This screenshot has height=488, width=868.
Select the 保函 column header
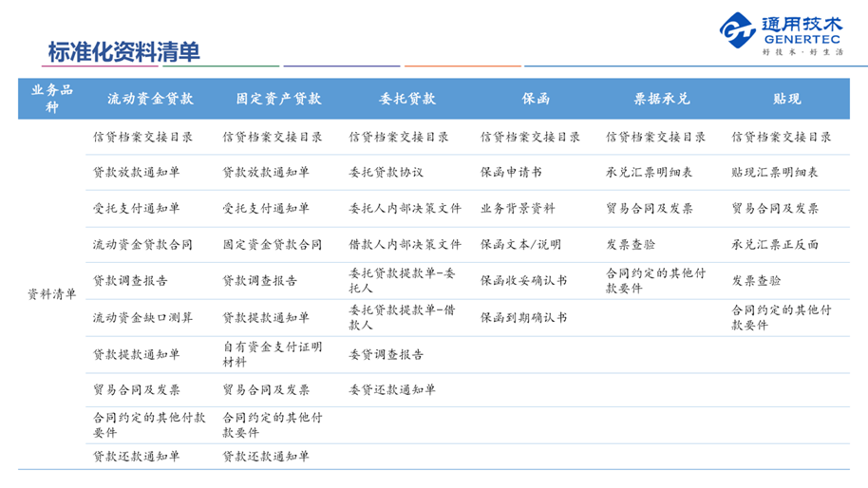(536, 99)
